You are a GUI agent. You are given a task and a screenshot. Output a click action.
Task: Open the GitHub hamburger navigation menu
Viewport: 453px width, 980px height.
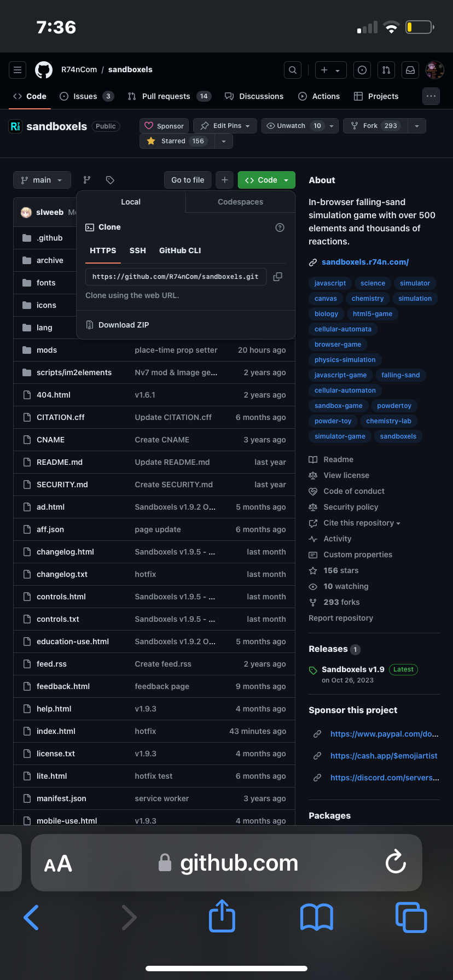[18, 70]
